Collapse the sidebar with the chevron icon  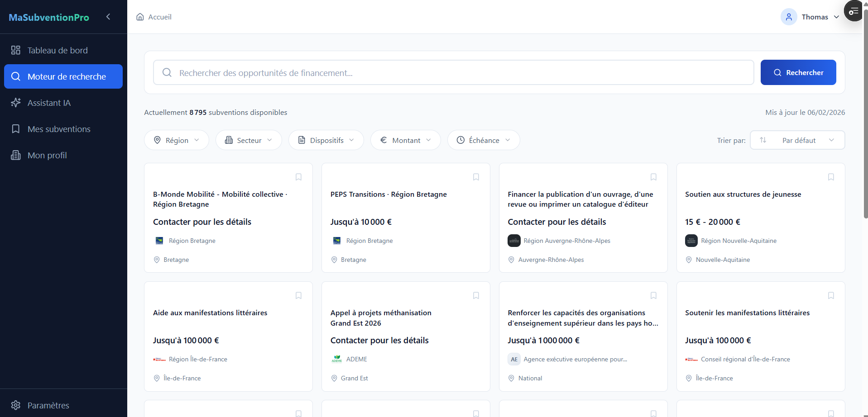tap(108, 17)
